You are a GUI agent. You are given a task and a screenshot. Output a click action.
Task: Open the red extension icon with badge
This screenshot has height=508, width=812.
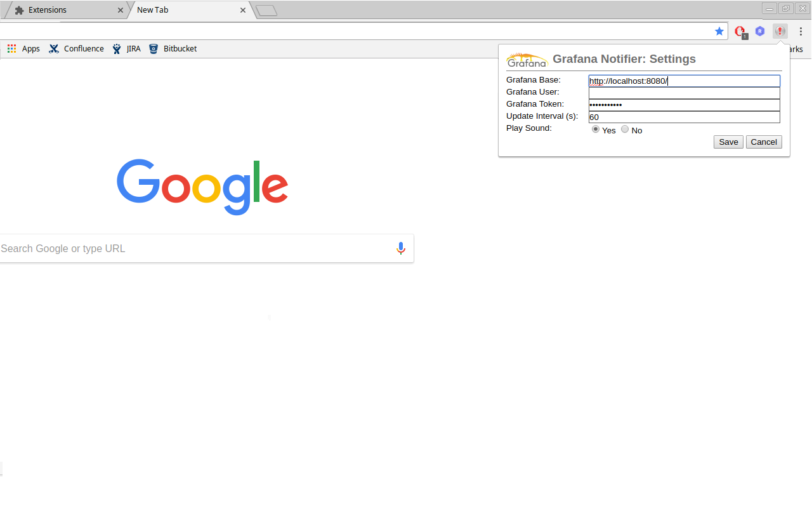click(740, 31)
